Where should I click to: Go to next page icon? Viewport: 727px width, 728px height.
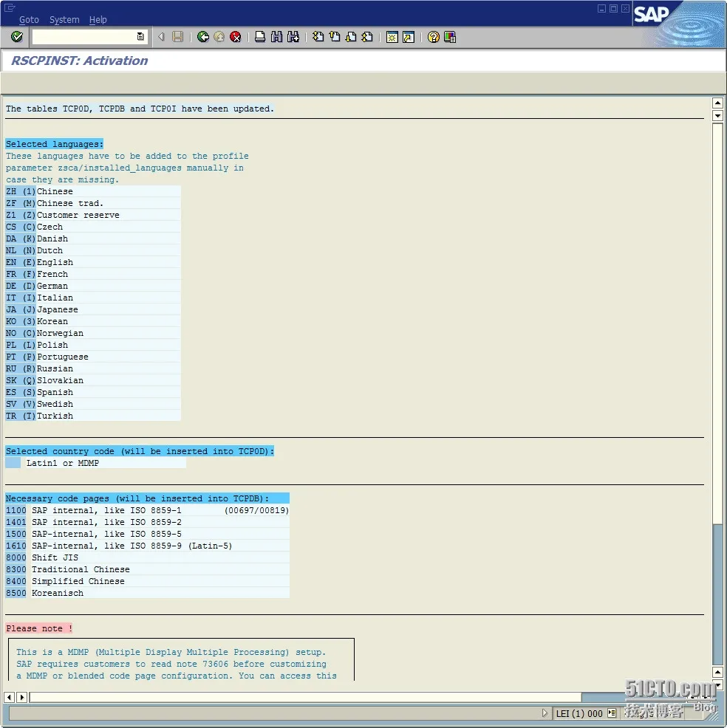coord(351,37)
